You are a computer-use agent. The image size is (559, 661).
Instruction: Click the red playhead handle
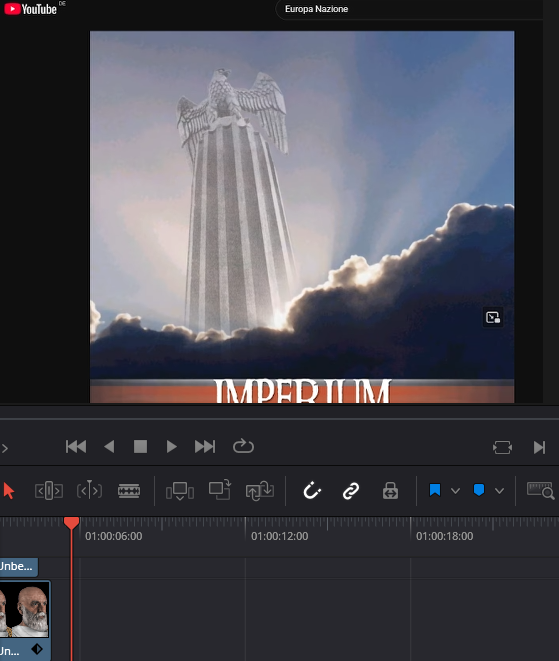(x=72, y=523)
